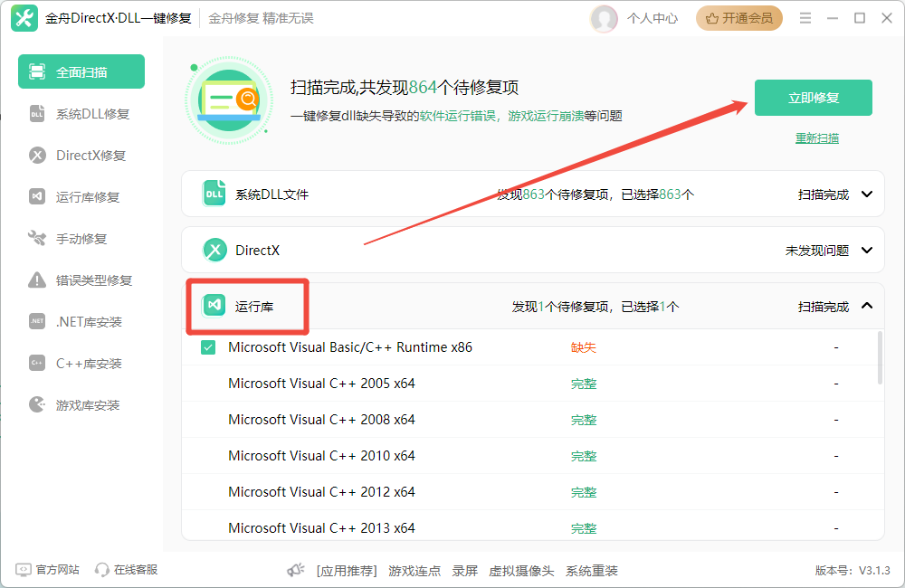Click the megaphone announcement icon
This screenshot has width=905, height=588.
coord(296,570)
